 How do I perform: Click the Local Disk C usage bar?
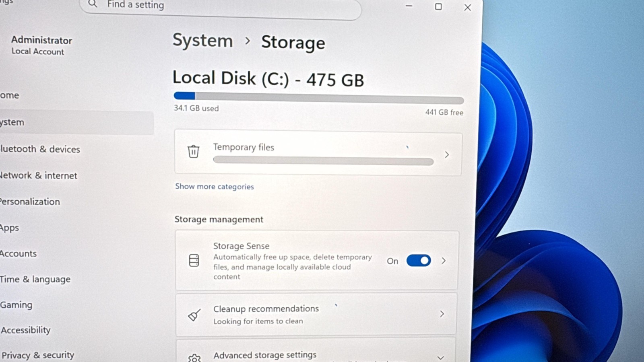pos(319,97)
